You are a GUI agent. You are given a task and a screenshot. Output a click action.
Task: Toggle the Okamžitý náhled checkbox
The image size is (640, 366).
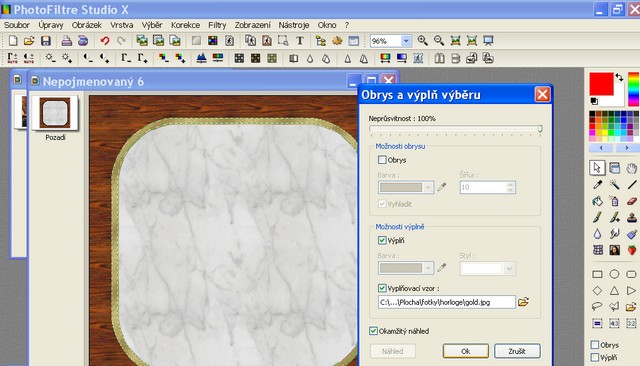pyautogui.click(x=373, y=331)
